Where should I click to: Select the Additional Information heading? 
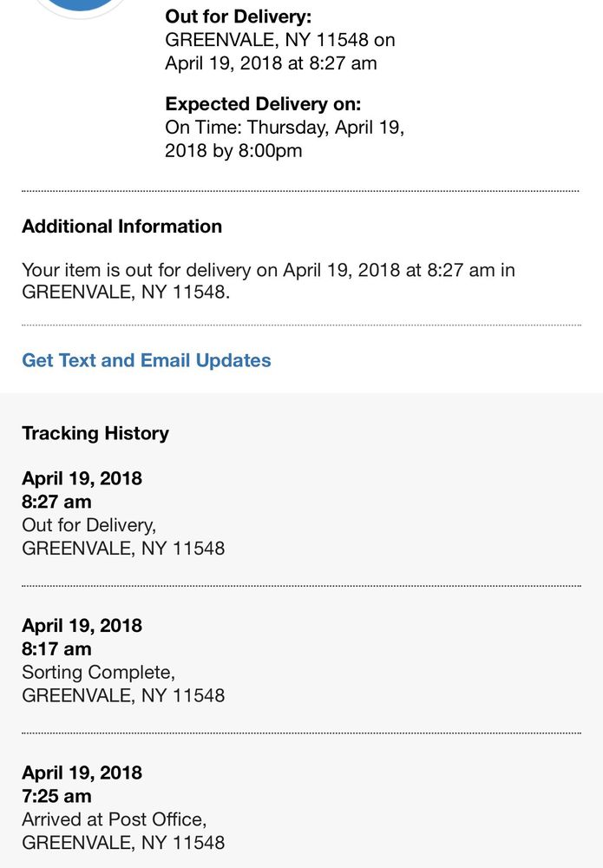(121, 226)
